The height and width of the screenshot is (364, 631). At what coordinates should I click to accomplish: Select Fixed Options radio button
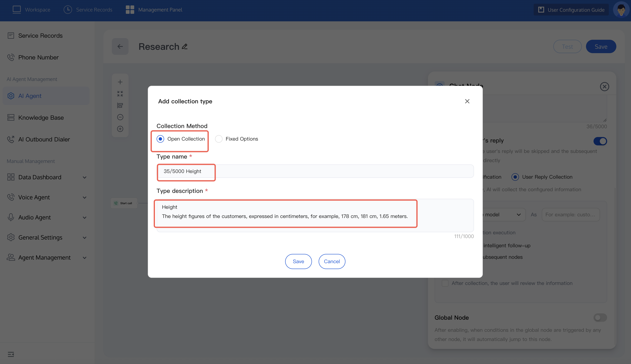[219, 139]
